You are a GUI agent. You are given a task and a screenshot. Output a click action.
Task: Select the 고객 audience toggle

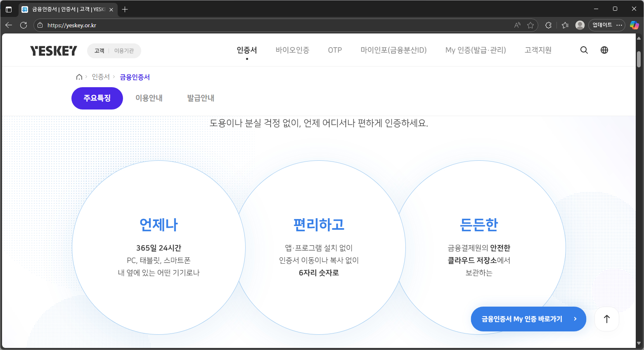tap(99, 50)
